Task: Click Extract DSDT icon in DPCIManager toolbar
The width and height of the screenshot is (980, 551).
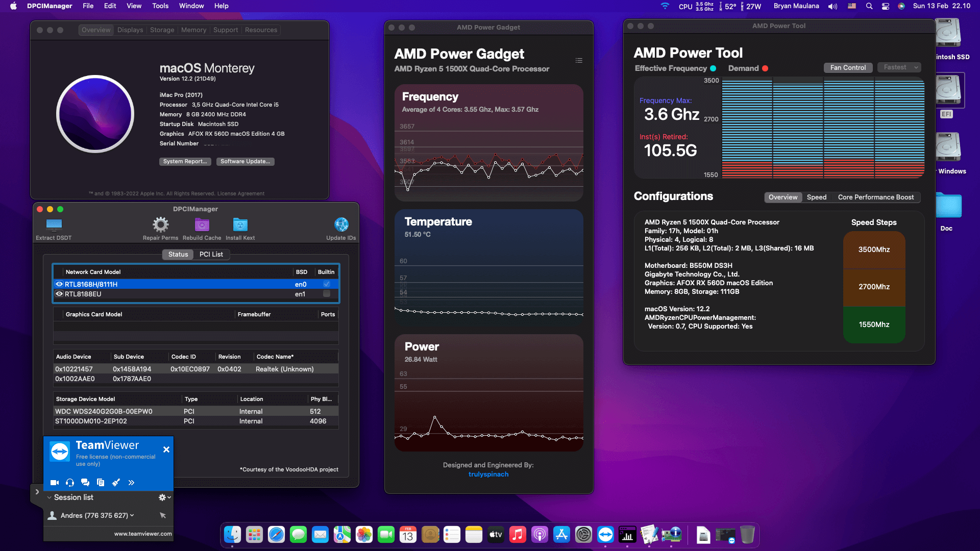Action: tap(54, 225)
